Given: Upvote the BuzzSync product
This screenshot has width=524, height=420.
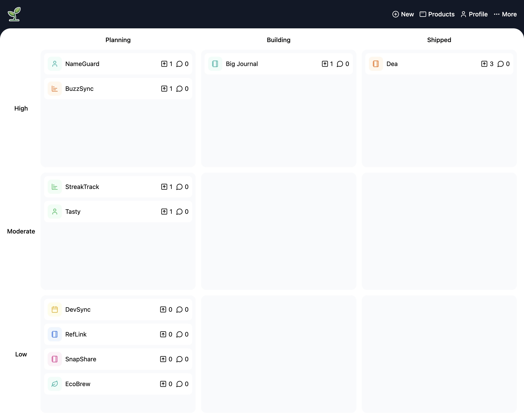Looking at the screenshot, I should pyautogui.click(x=167, y=89).
